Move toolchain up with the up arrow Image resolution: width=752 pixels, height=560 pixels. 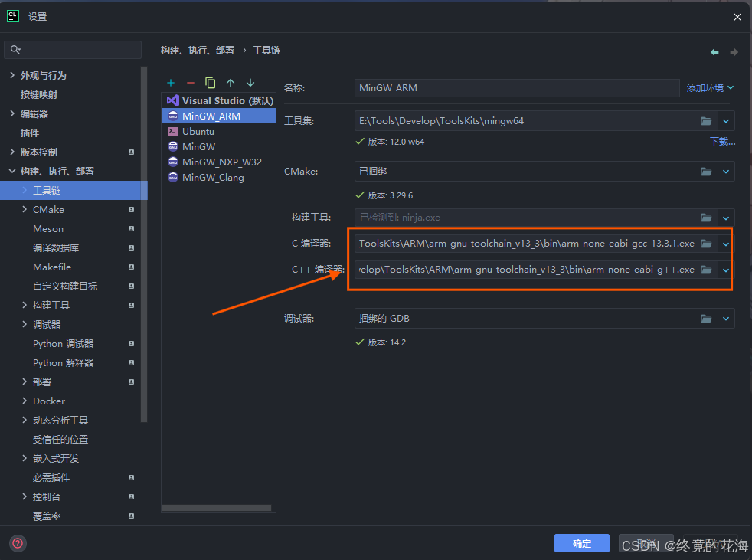tap(231, 83)
